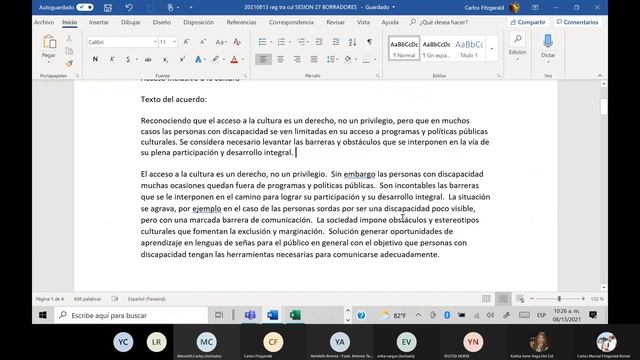Viewport: 640px width, 360px height.
Task: Toggle strikethrough formatting
Action: tap(148, 60)
